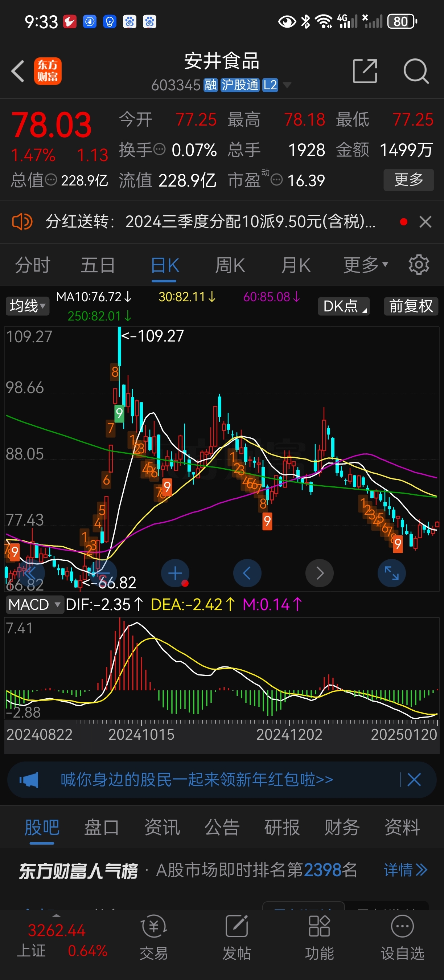Tap the 78.03 current price
The height and width of the screenshot is (980, 444).
[x=51, y=125]
